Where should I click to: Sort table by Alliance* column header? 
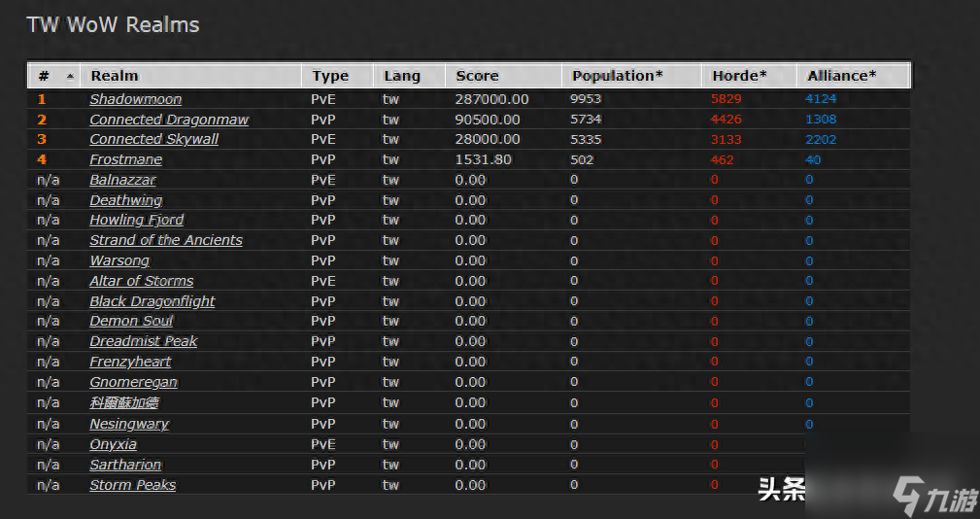853,76
